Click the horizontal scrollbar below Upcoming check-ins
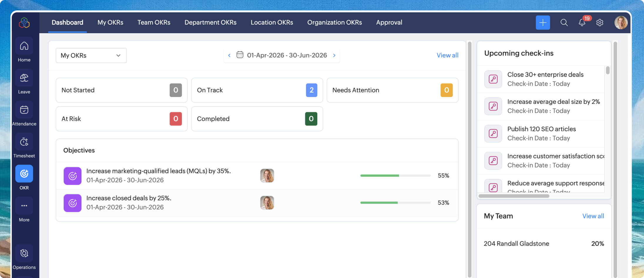 514,196
